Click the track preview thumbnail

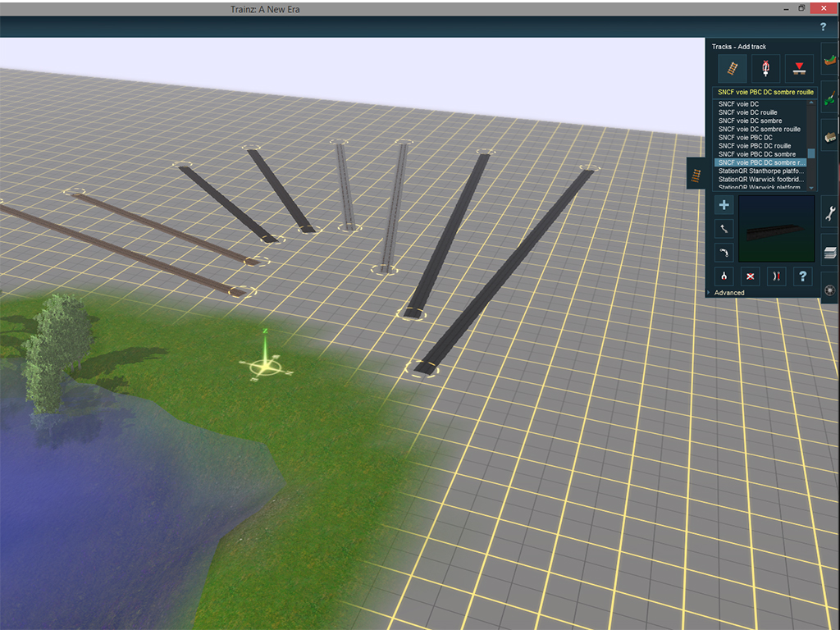(x=776, y=229)
